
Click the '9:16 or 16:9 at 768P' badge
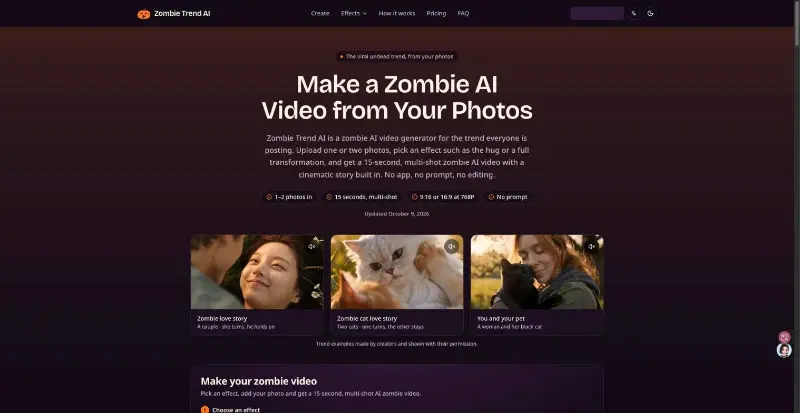pos(443,197)
